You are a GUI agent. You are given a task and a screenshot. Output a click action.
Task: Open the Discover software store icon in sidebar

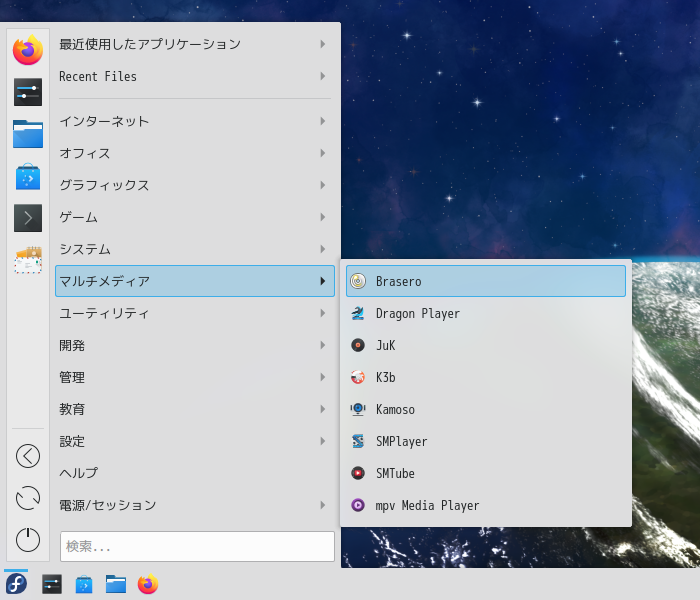point(28,177)
